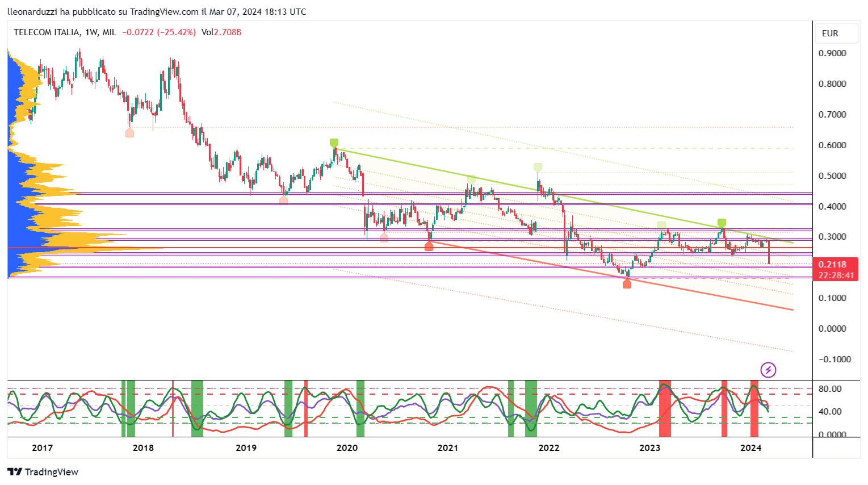Open the TradingView logo link
The width and height of the screenshot is (868, 485).
[x=43, y=472]
